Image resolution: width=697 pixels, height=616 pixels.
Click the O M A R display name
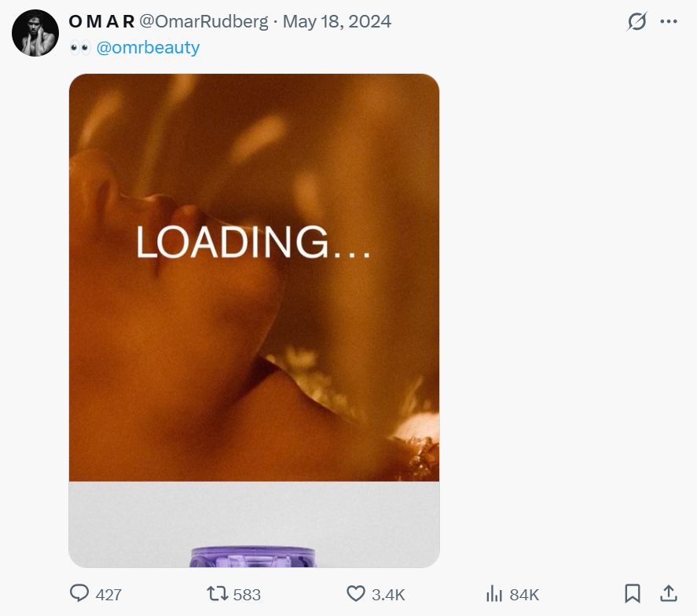[x=101, y=21]
